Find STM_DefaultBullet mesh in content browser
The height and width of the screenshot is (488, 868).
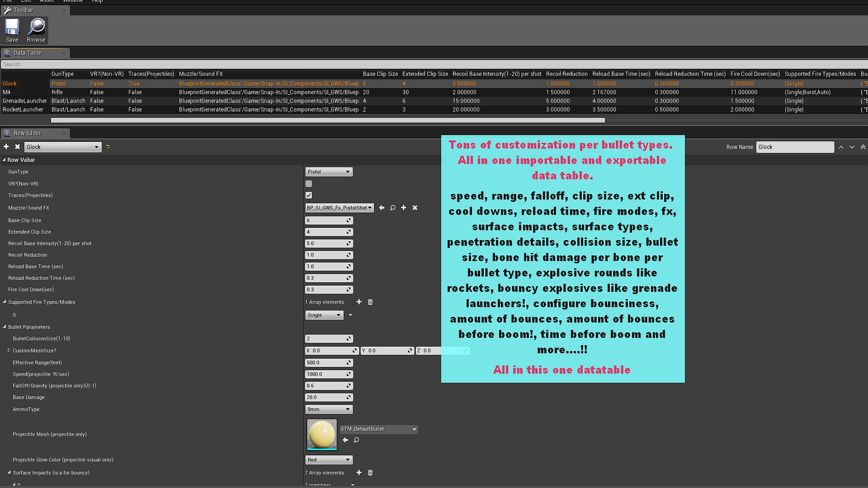click(356, 440)
